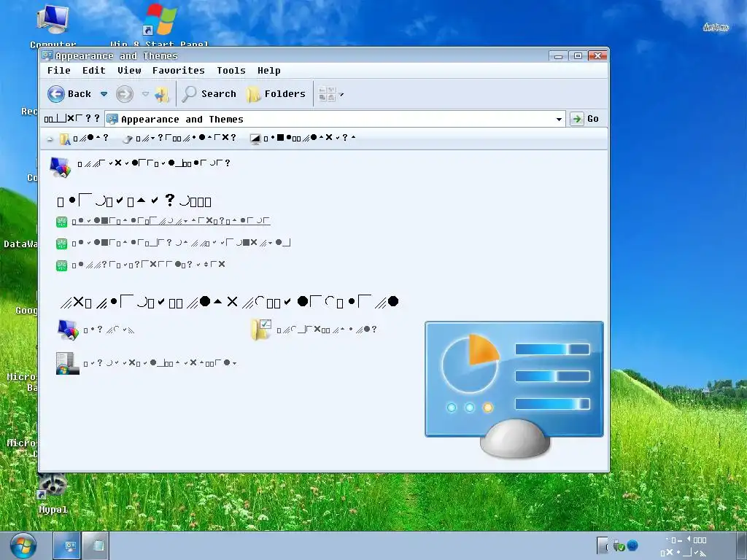Open the Back button history dropdown arrow
Image resolution: width=747 pixels, height=560 pixels.
pos(104,94)
